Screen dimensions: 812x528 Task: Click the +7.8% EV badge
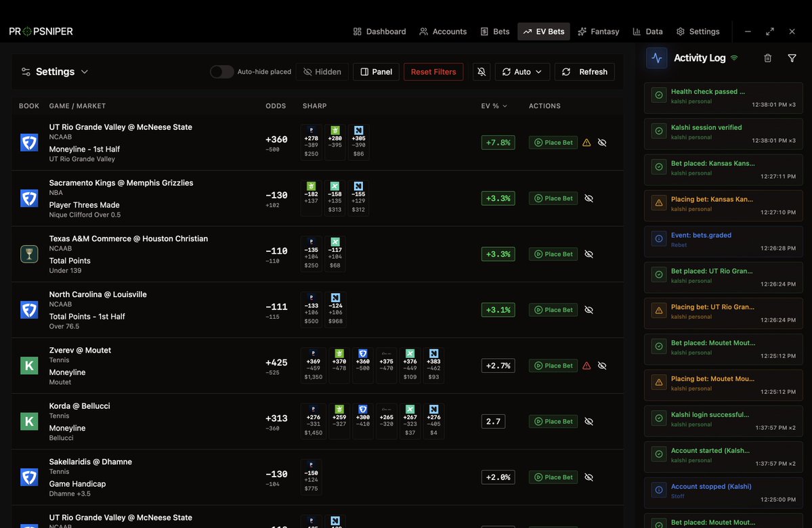(x=498, y=142)
